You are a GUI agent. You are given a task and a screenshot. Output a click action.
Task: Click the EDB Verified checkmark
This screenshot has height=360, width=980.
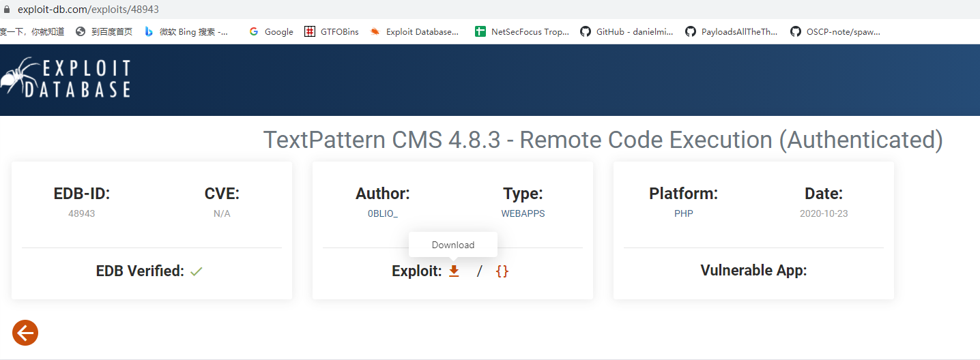click(x=197, y=271)
